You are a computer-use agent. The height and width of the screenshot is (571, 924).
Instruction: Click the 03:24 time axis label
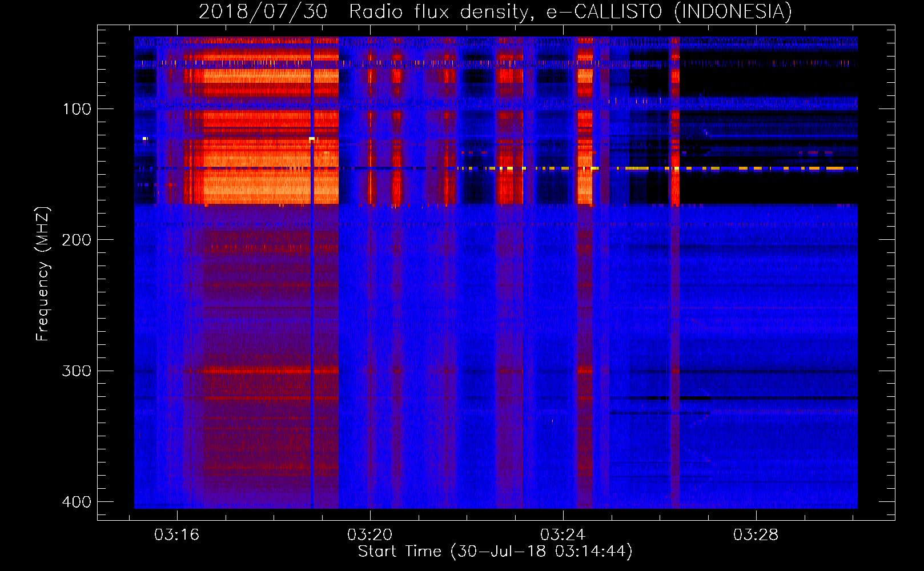pyautogui.click(x=563, y=535)
